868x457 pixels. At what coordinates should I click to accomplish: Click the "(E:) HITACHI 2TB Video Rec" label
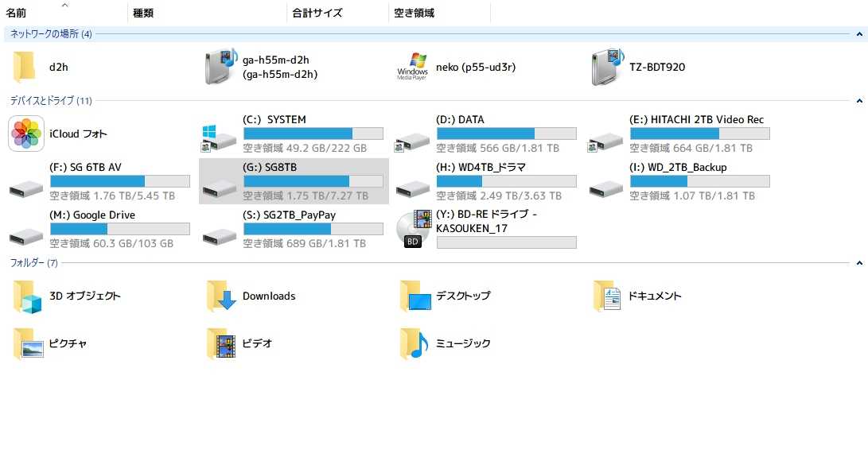coord(696,119)
